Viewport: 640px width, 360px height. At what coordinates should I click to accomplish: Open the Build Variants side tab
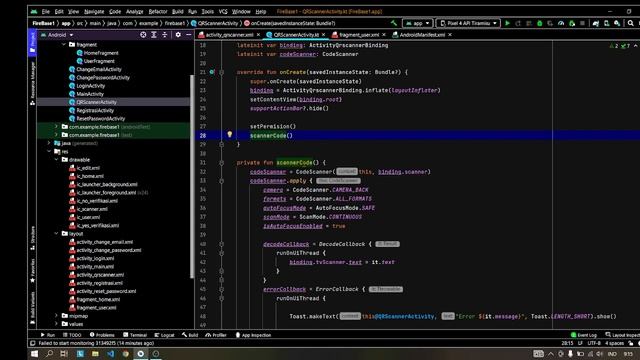point(32,308)
